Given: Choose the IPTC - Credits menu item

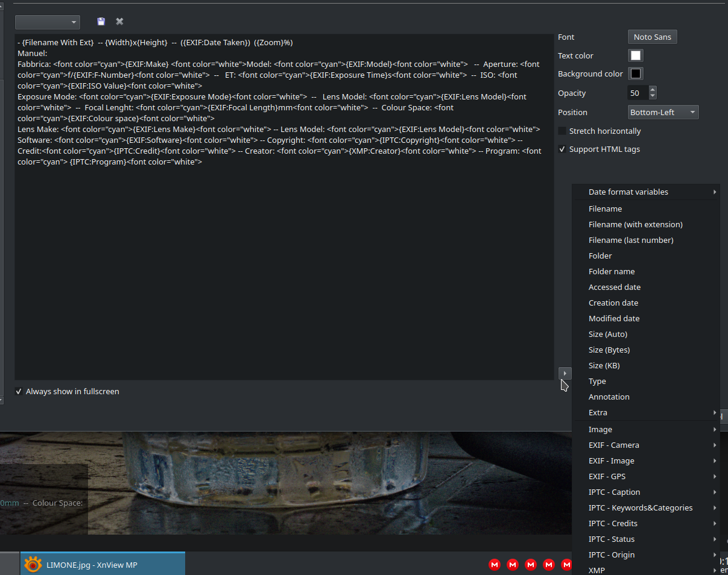Looking at the screenshot, I should pos(613,523).
